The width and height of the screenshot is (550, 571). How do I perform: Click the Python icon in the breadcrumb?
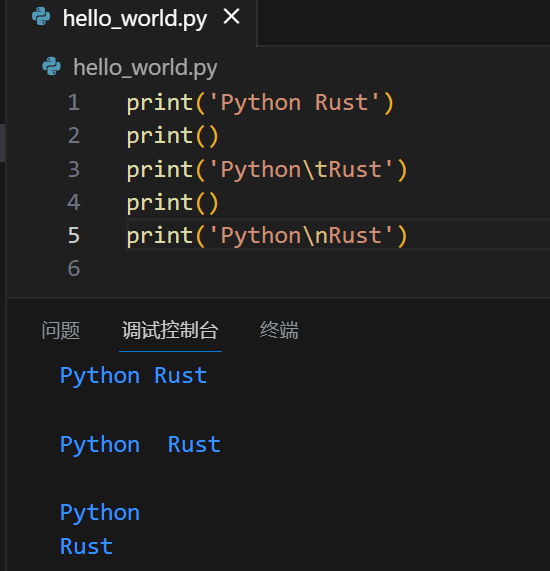pos(51,66)
